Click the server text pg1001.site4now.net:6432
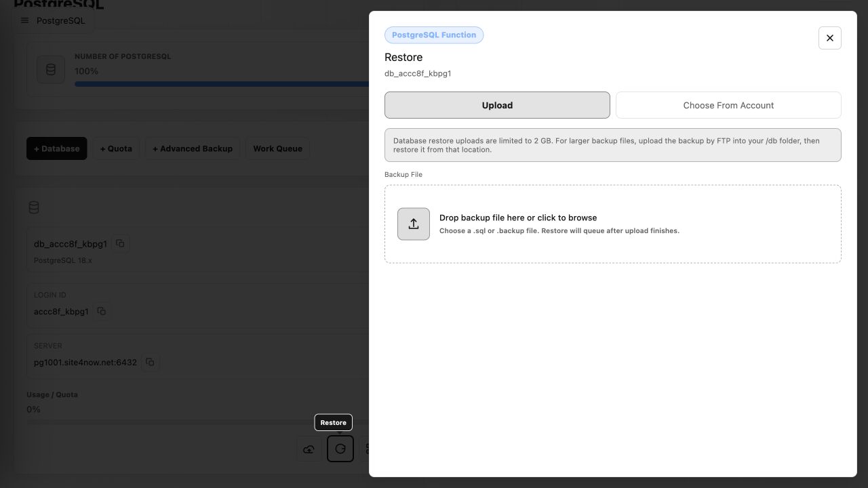 click(85, 362)
